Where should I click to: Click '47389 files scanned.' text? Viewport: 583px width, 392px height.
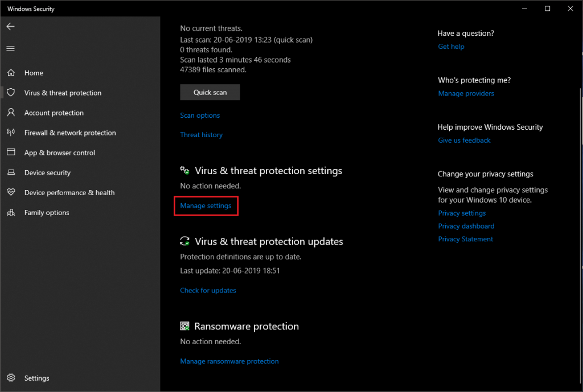click(213, 69)
